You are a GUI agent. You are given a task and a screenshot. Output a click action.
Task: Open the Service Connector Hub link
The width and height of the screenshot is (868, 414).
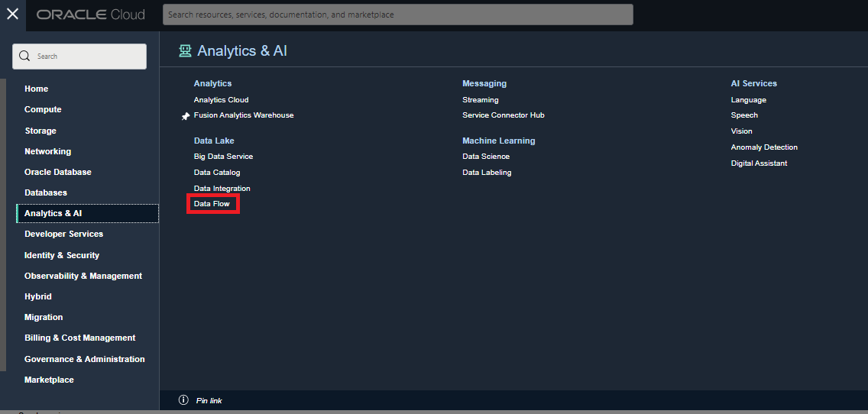tap(504, 115)
